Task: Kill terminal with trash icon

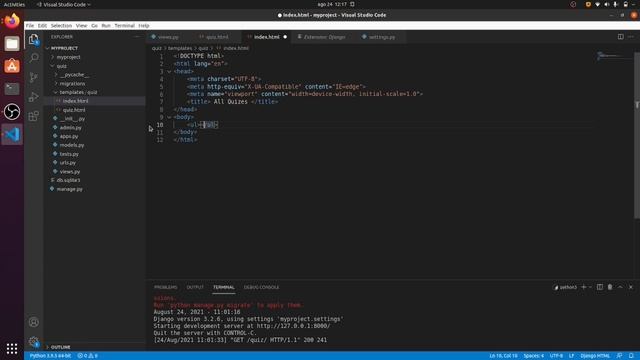Action: click(x=610, y=287)
